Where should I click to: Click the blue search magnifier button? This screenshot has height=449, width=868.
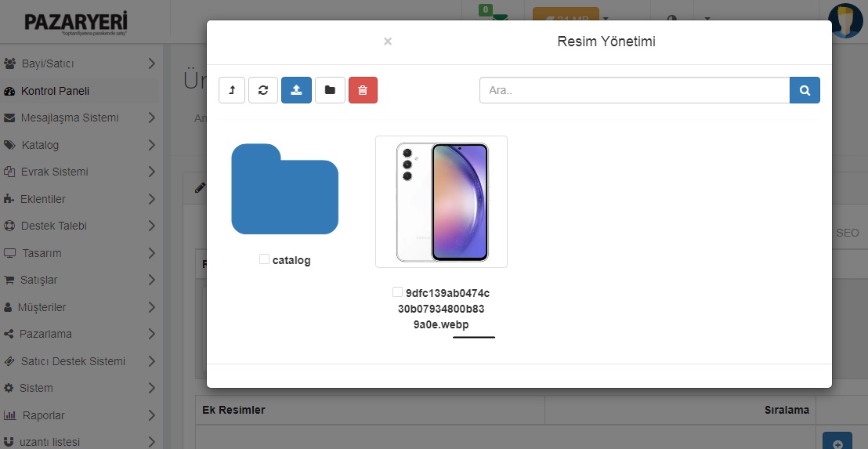pos(805,90)
